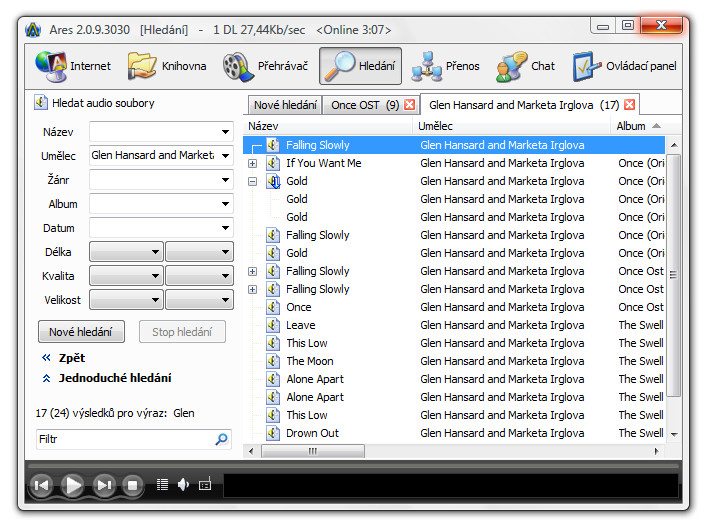Screen dimensions: 704x527
Task: Open the Datum dropdown
Action: [x=225, y=228]
